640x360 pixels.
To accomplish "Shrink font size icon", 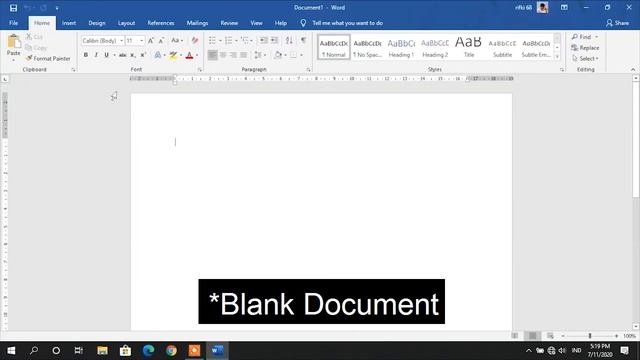I will tap(162, 40).
